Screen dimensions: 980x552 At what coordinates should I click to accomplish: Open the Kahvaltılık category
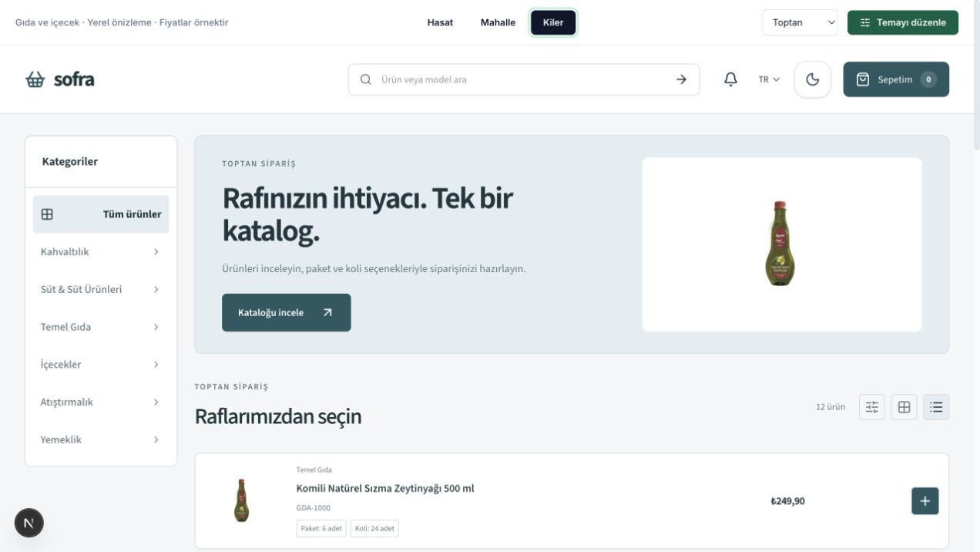[x=101, y=252]
